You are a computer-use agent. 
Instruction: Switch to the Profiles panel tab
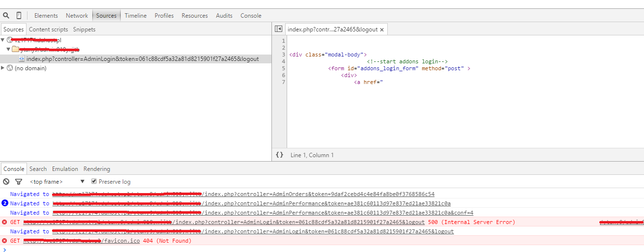(164, 16)
